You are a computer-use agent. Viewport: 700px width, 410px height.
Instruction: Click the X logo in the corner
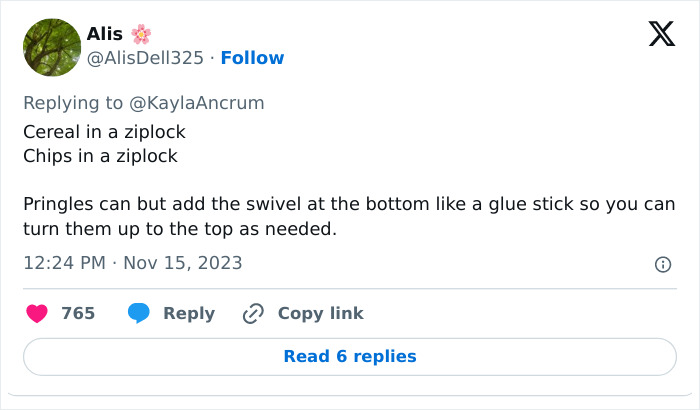tap(661, 35)
